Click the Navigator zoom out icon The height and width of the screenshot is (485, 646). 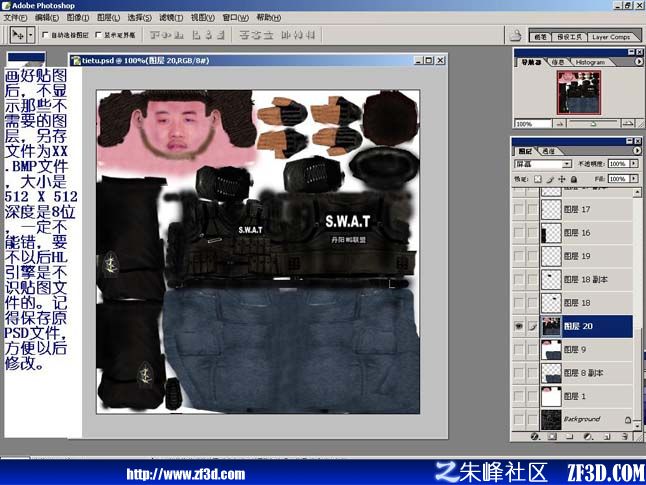[x=559, y=124]
